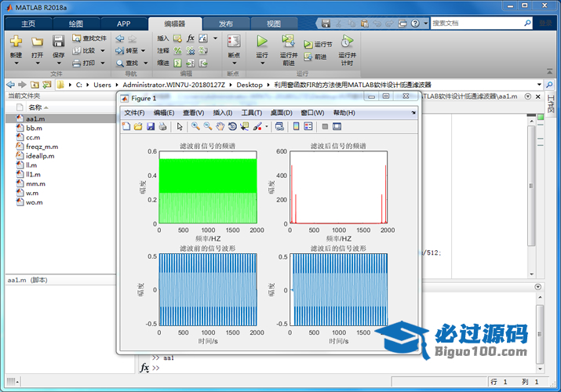The width and height of the screenshot is (561, 392).
Task: Click the 比较 compare button
Action: coord(85,51)
